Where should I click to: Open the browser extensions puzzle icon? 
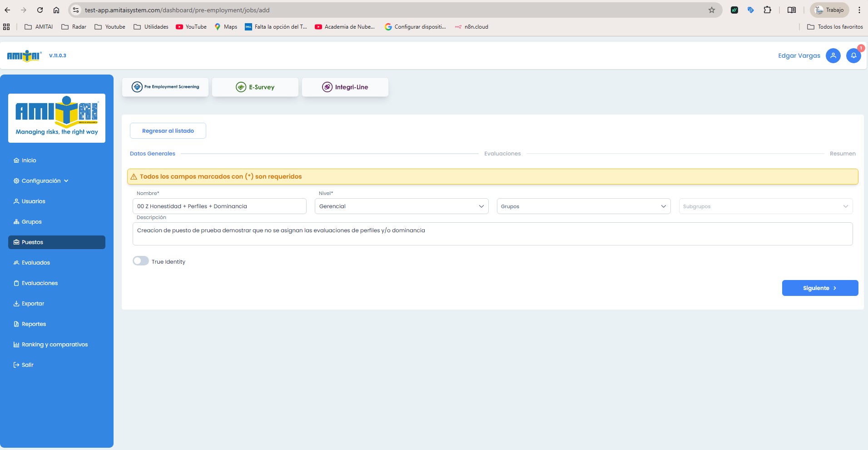click(x=767, y=10)
